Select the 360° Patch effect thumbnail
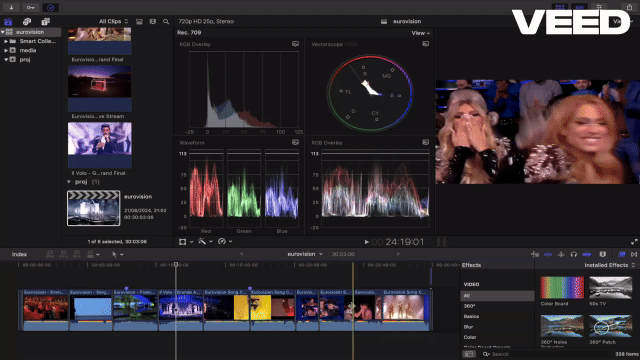The width and height of the screenshot is (640, 360). pyautogui.click(x=611, y=326)
